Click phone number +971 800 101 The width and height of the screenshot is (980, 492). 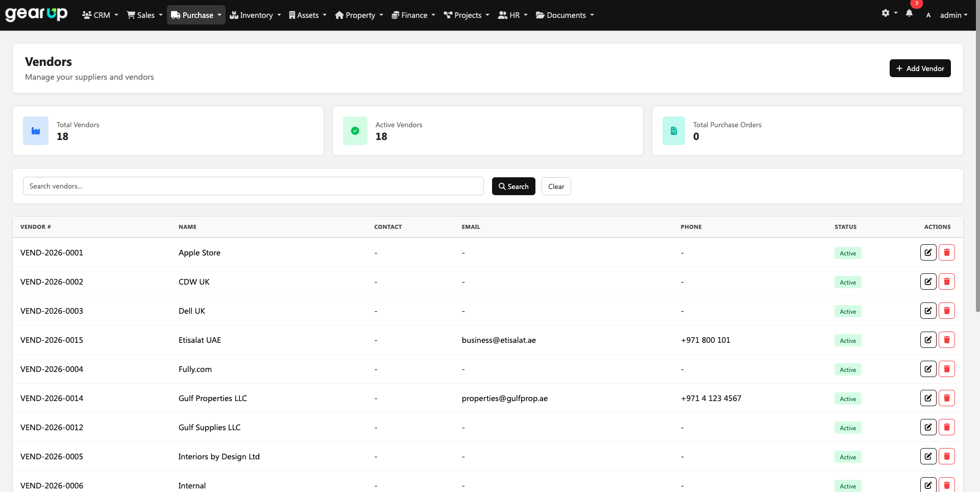click(705, 340)
